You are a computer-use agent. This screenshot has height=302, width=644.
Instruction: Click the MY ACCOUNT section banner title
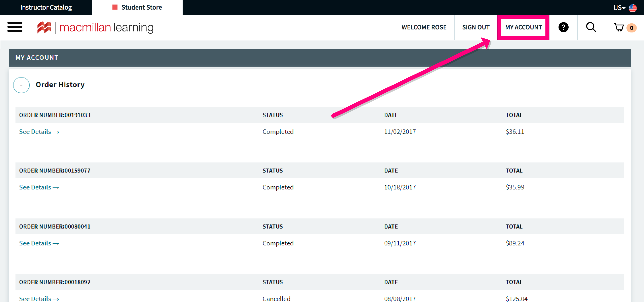(37, 58)
